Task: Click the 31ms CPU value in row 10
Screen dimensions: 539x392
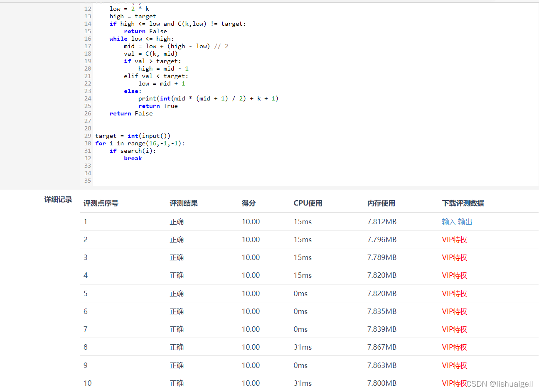Action: [303, 383]
